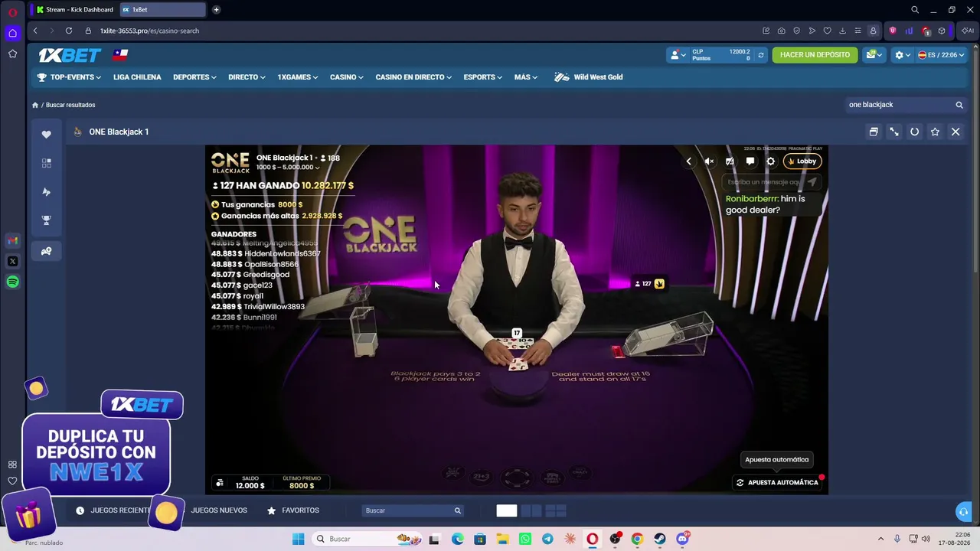Submit the casino search magnifier

tap(959, 105)
